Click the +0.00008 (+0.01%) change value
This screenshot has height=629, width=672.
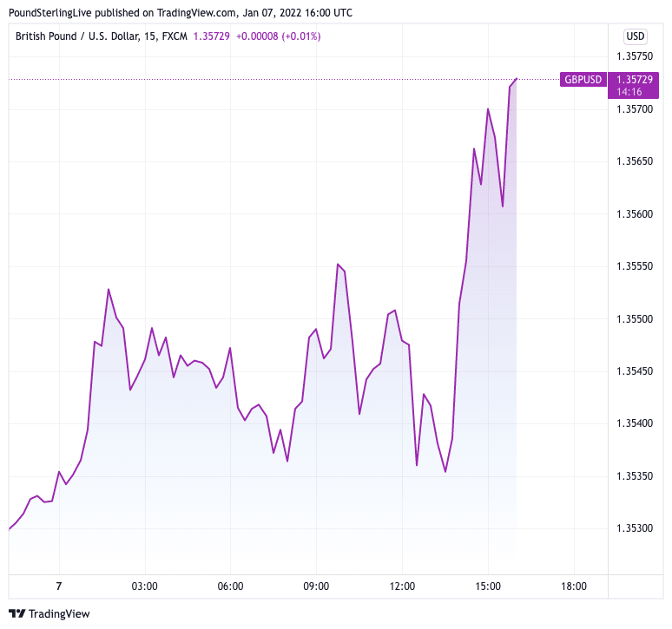pyautogui.click(x=278, y=36)
